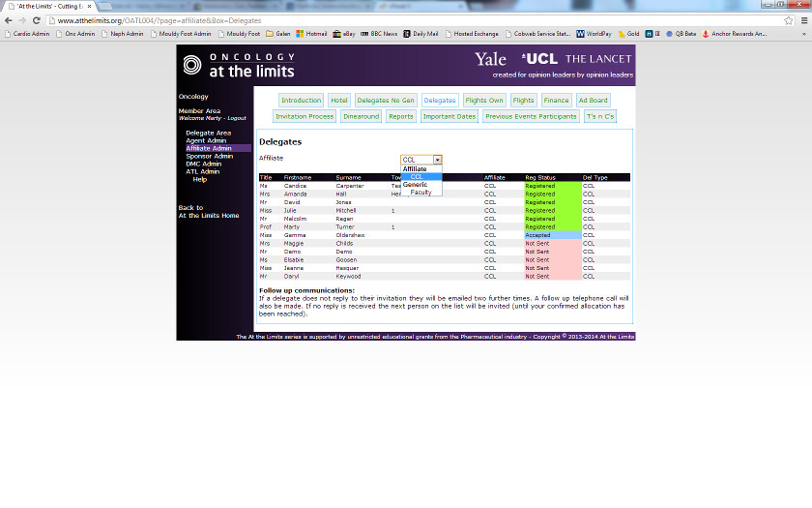This screenshot has height=508, width=812.
Task: Open the Flights tab
Action: (523, 100)
